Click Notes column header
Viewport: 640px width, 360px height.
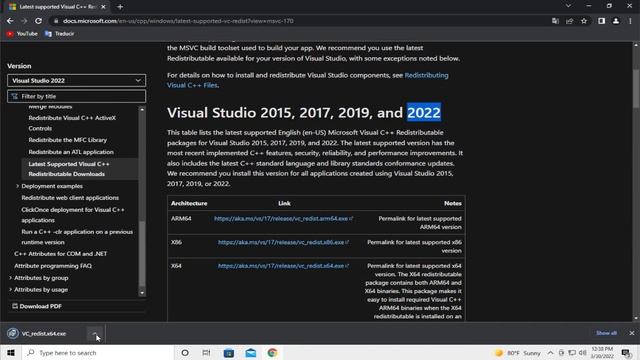453,203
